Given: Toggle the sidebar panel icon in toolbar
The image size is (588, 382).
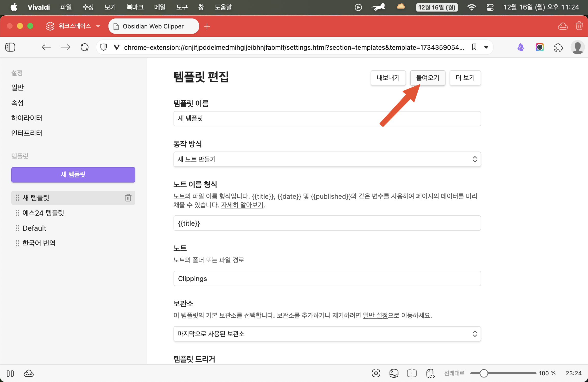Looking at the screenshot, I should click(x=10, y=47).
